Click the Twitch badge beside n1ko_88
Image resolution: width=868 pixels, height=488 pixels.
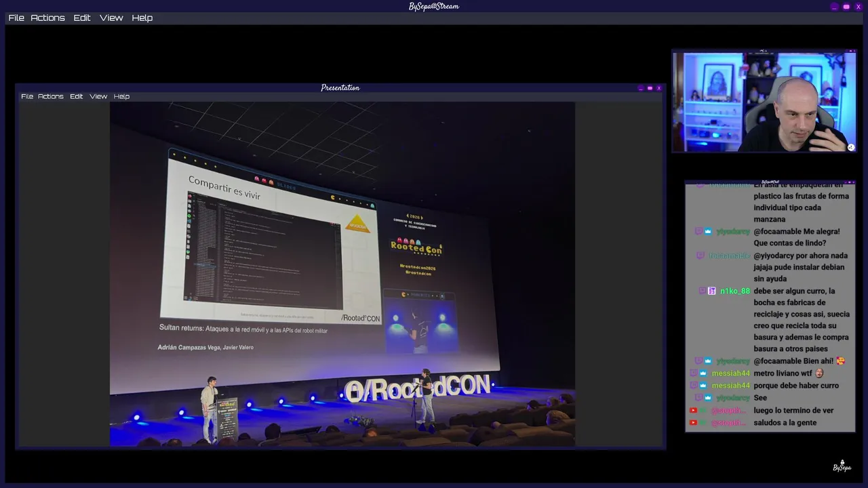(x=703, y=291)
